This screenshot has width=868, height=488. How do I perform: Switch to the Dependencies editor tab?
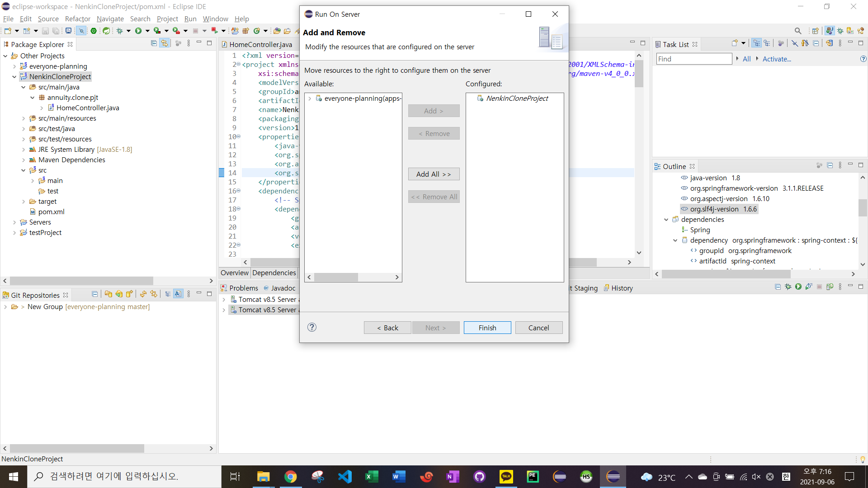274,273
